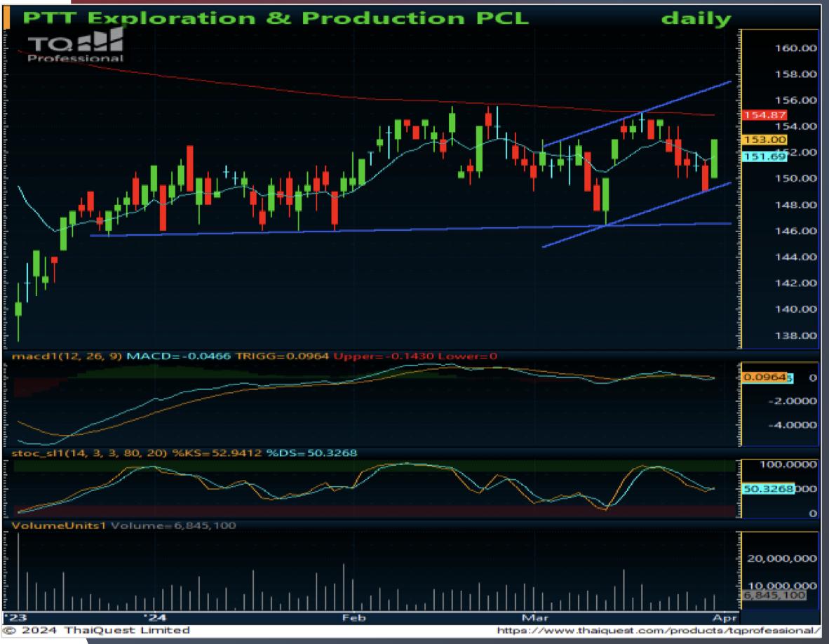
Task: Click the -4.0000 MACD axis label
Action: tap(792, 425)
